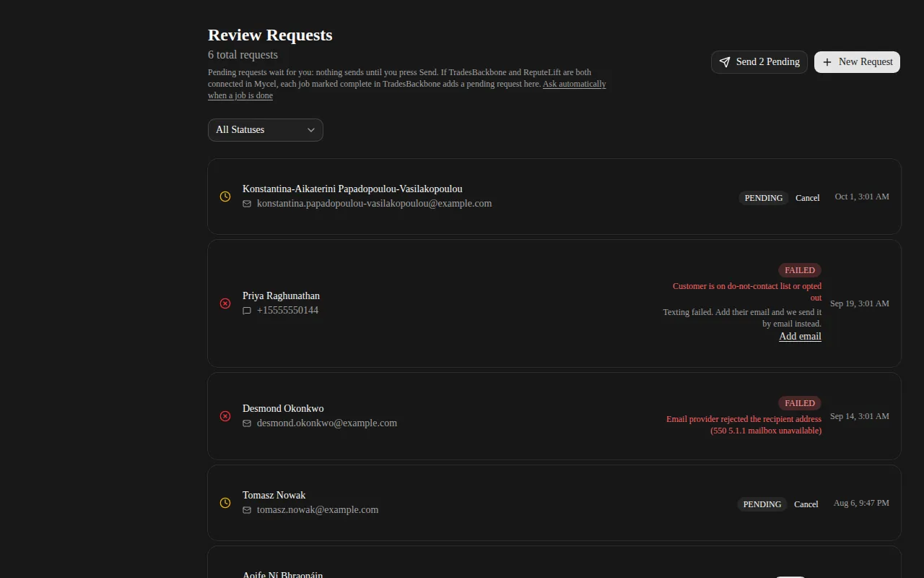
Task: Click the 'Texting failed. Add their email' note
Action: [x=742, y=318]
